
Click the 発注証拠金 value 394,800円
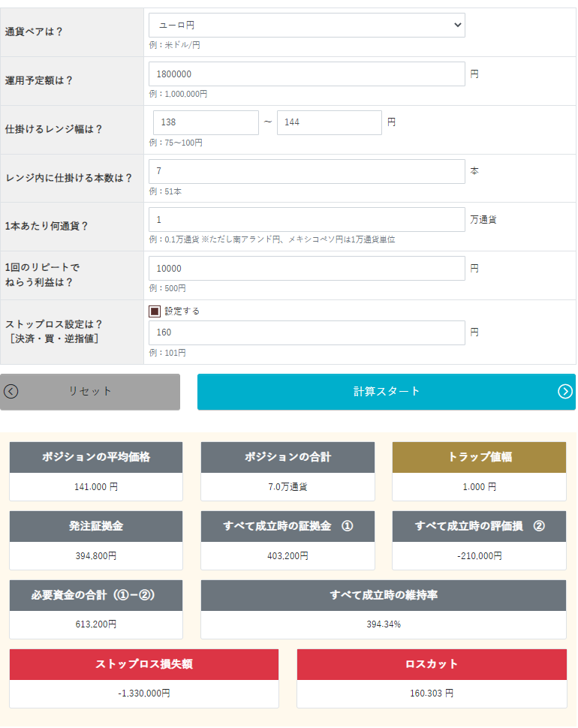point(96,555)
